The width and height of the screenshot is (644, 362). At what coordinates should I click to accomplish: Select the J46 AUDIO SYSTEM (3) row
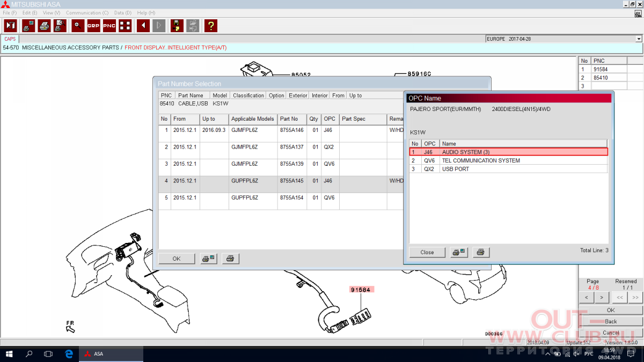(x=508, y=152)
